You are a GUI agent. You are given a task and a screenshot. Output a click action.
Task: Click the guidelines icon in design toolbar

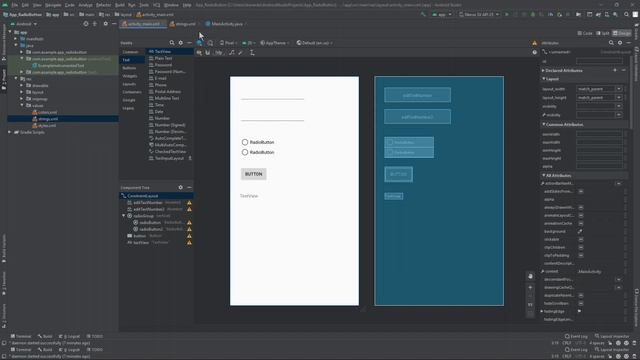pos(252,53)
